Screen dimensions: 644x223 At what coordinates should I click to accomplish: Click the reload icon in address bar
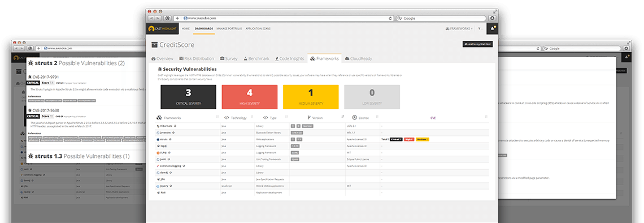[x=390, y=19]
